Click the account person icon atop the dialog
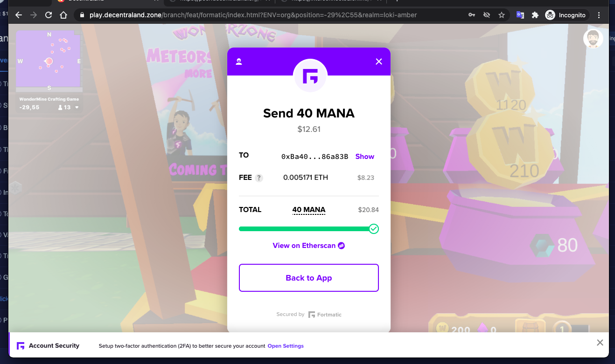 (238, 61)
